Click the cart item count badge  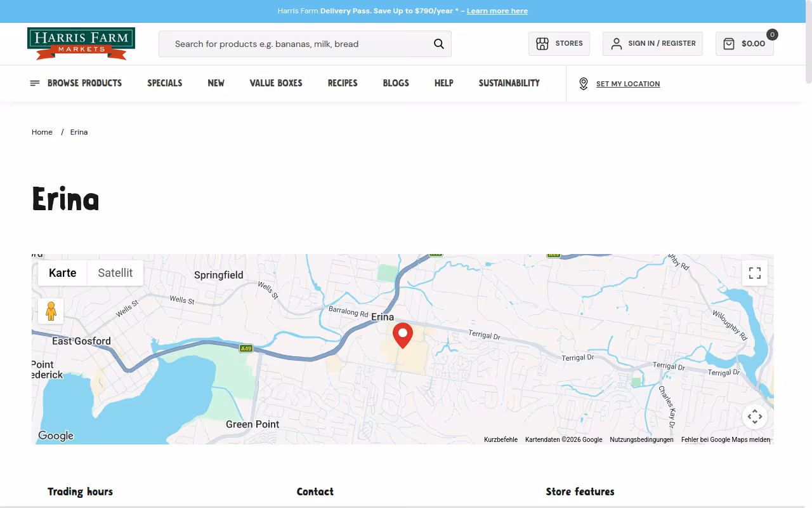772,35
